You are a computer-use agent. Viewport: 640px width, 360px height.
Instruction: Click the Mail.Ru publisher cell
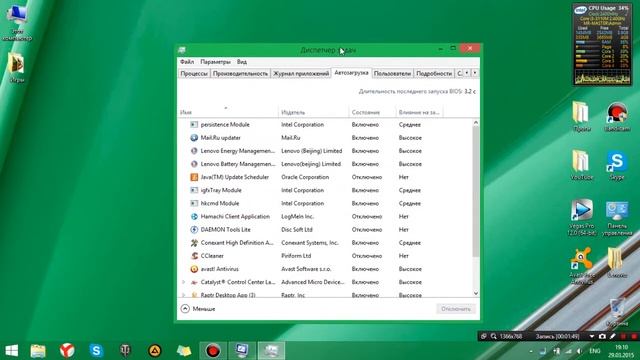pyautogui.click(x=291, y=138)
